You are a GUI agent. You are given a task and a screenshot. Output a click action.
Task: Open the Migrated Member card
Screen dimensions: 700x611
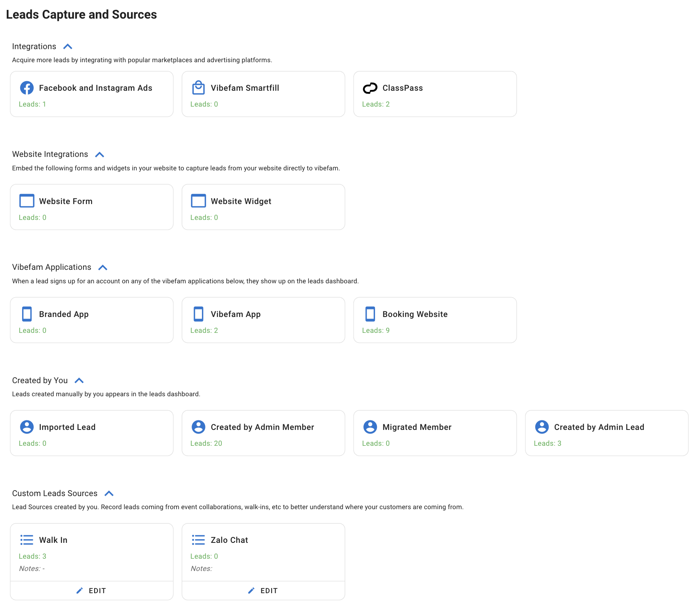435,433
